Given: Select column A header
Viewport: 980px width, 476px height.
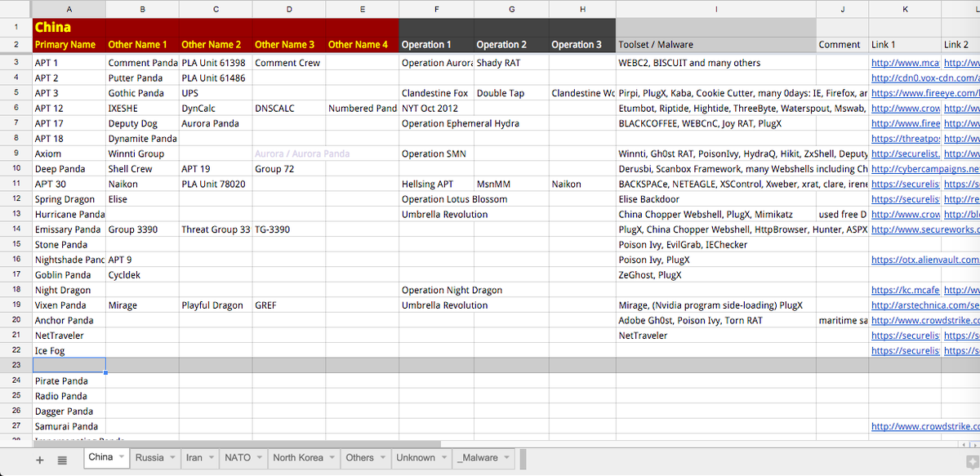Looking at the screenshot, I should [x=69, y=9].
